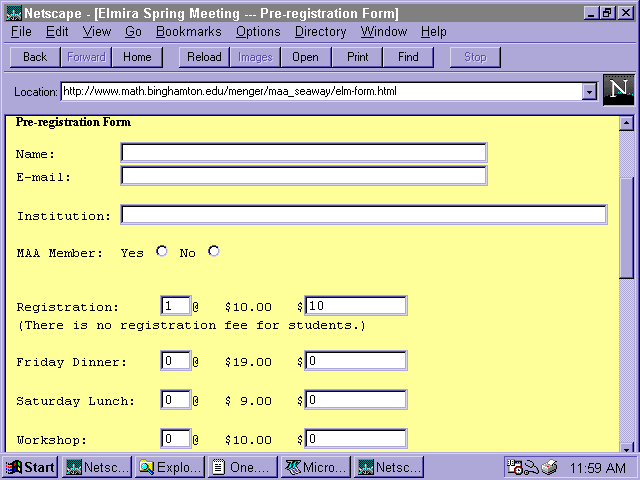Open the Options menu

point(258,32)
